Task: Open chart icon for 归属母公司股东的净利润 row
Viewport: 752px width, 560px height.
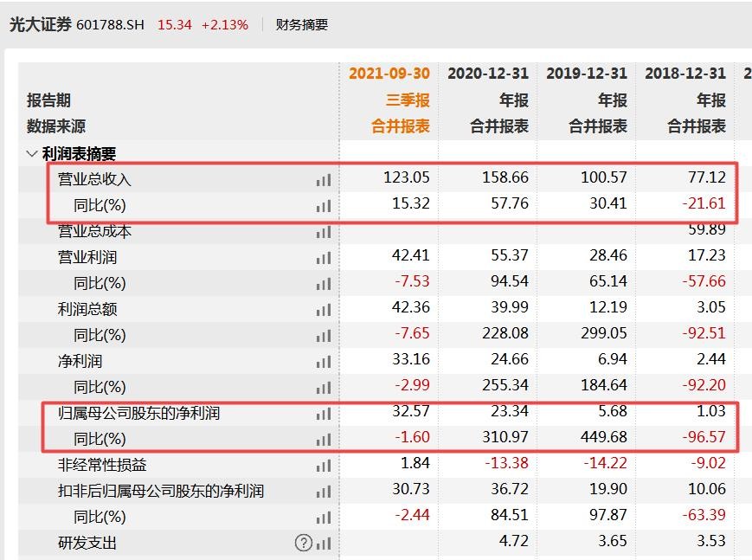Action: pyautogui.click(x=324, y=414)
